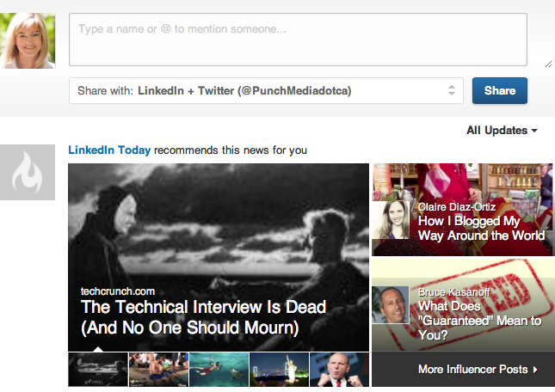Click the LinkedIn Today flame icon
The image size is (555, 392).
point(28,172)
